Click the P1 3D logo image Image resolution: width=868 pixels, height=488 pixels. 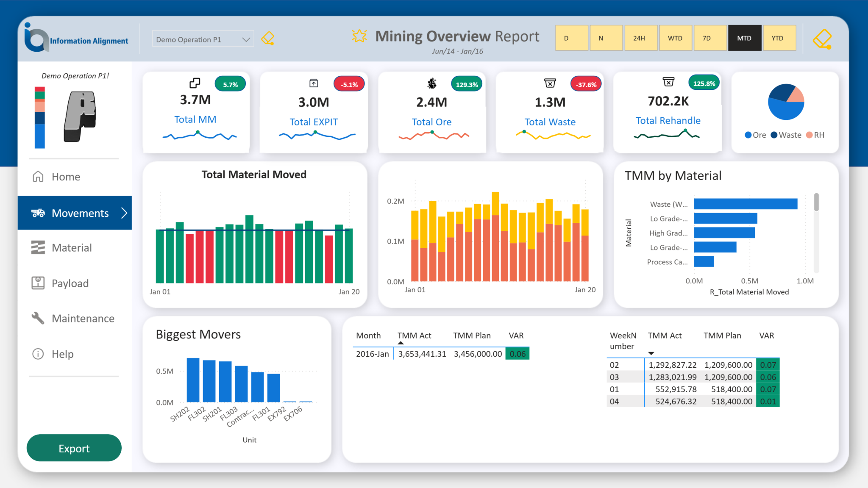81,116
